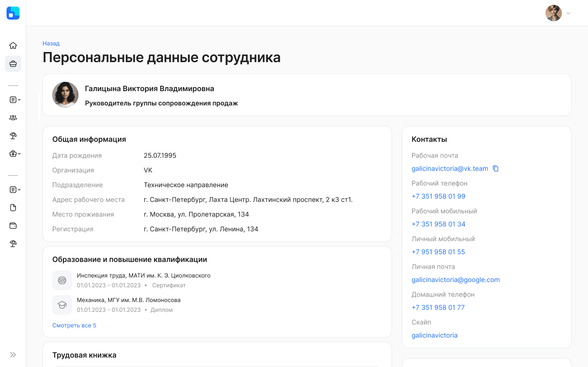The height and width of the screenshot is (367, 588).
Task: Expand the chevron next to the first-aid case icon
Action: click(19, 154)
